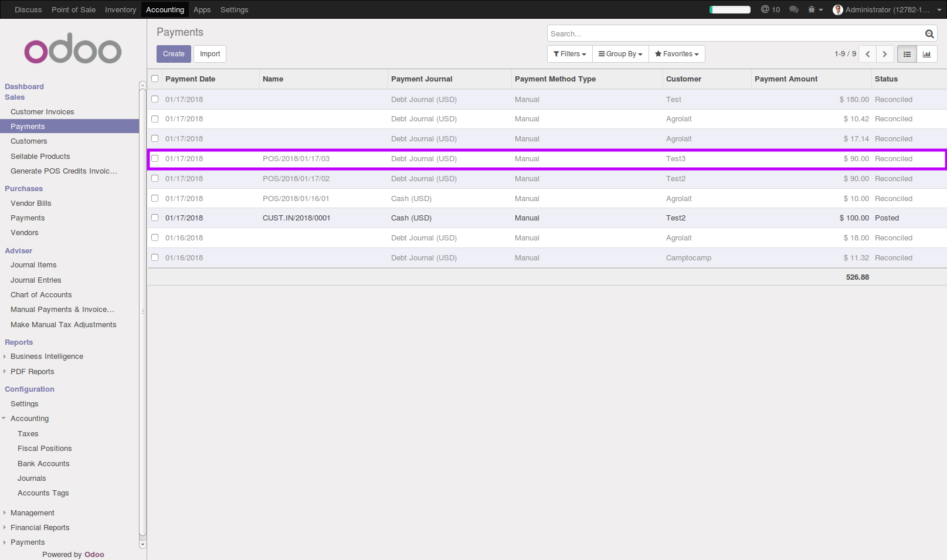Open the Group By dropdown
This screenshot has height=560, width=947.
[620, 53]
